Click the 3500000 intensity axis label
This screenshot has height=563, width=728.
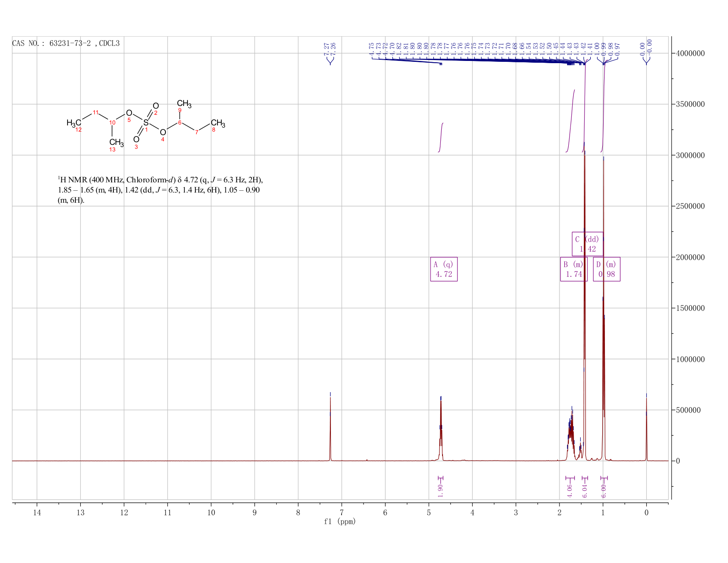(x=690, y=104)
